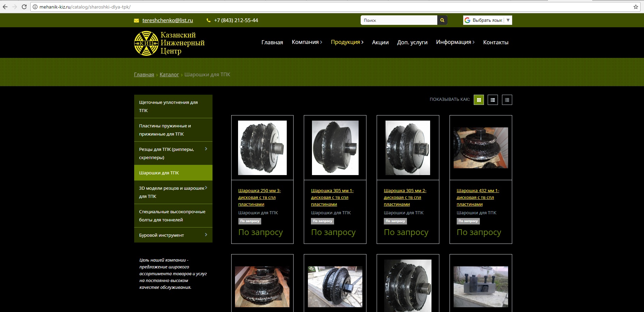
Task: Switch to list view with thumbnails
Action: pyautogui.click(x=493, y=100)
